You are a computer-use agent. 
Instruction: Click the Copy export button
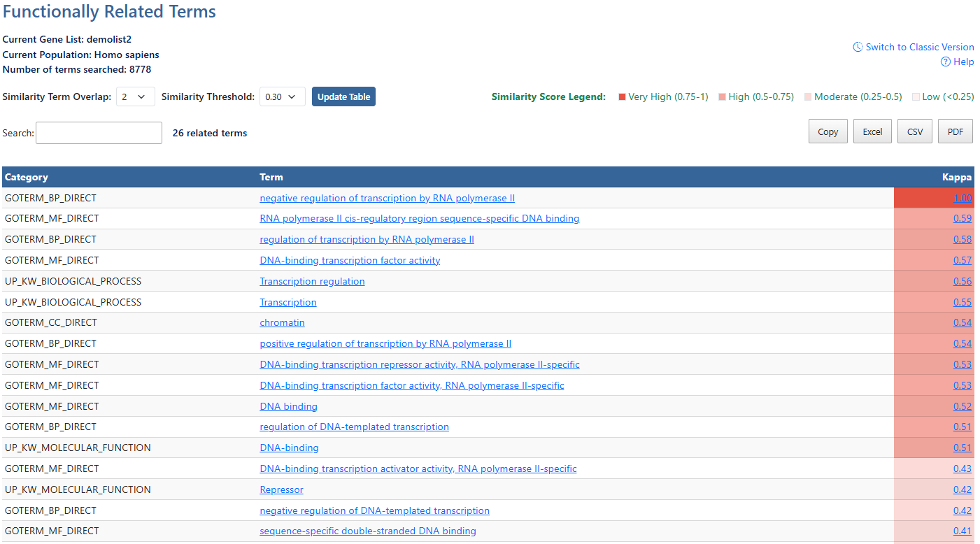point(828,131)
